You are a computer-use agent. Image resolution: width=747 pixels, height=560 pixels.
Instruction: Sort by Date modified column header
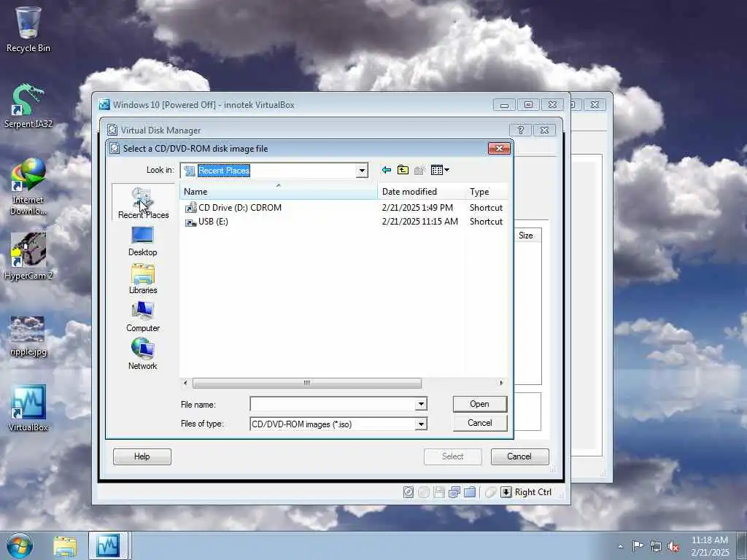click(x=422, y=192)
